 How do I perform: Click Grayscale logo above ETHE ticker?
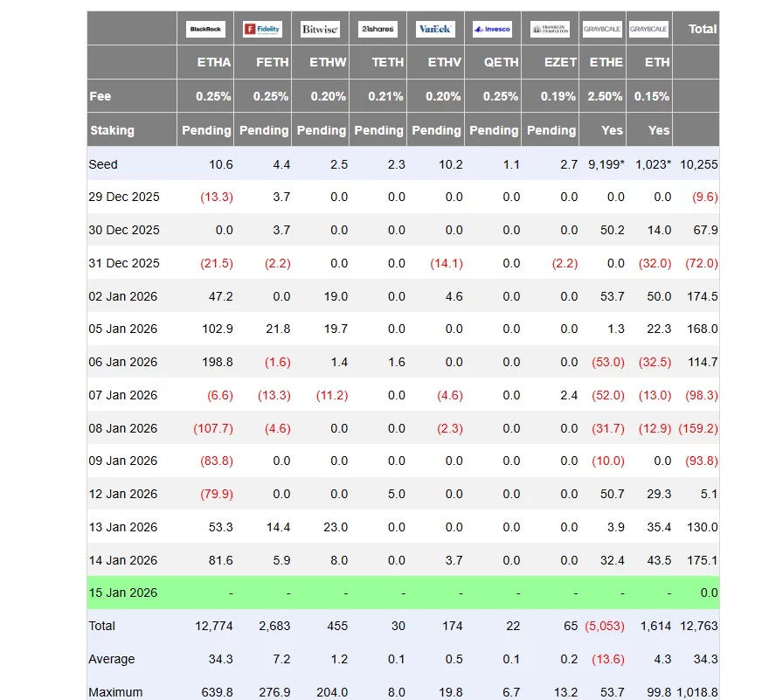pyautogui.click(x=602, y=30)
